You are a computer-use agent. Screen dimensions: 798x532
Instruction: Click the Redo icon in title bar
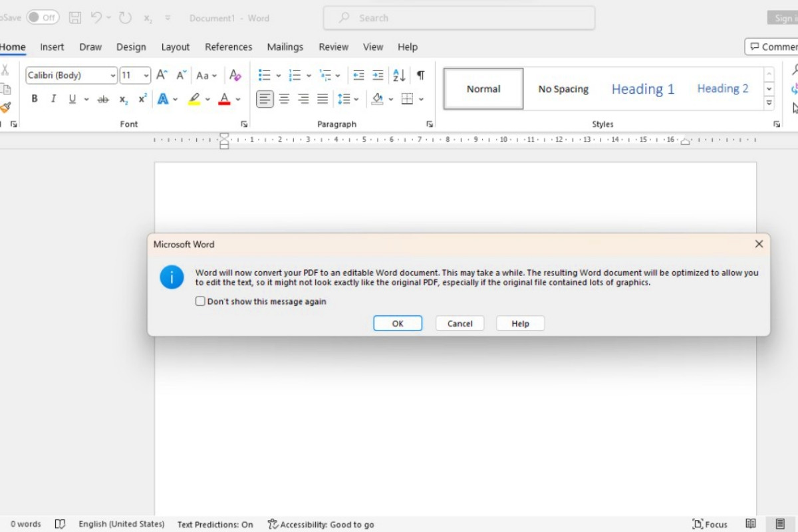tap(125, 18)
